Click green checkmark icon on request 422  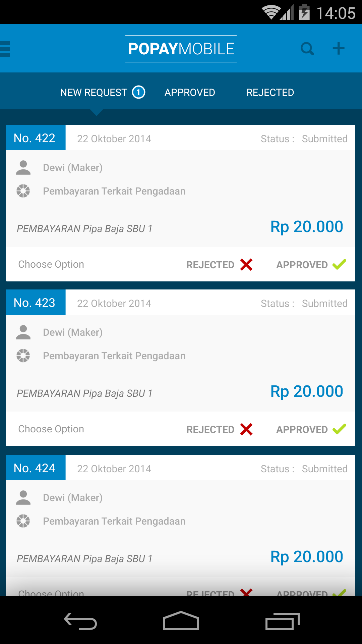tap(339, 264)
